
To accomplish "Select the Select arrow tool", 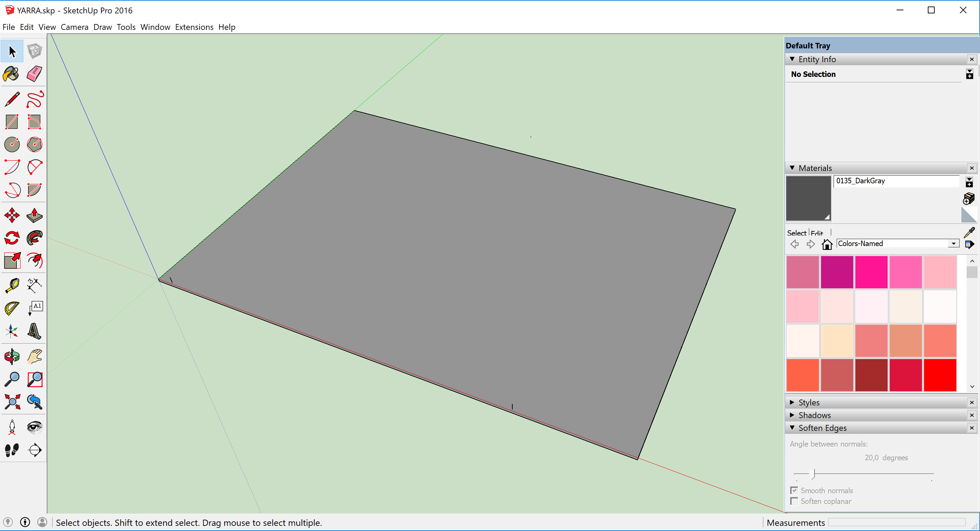I will click(x=12, y=51).
